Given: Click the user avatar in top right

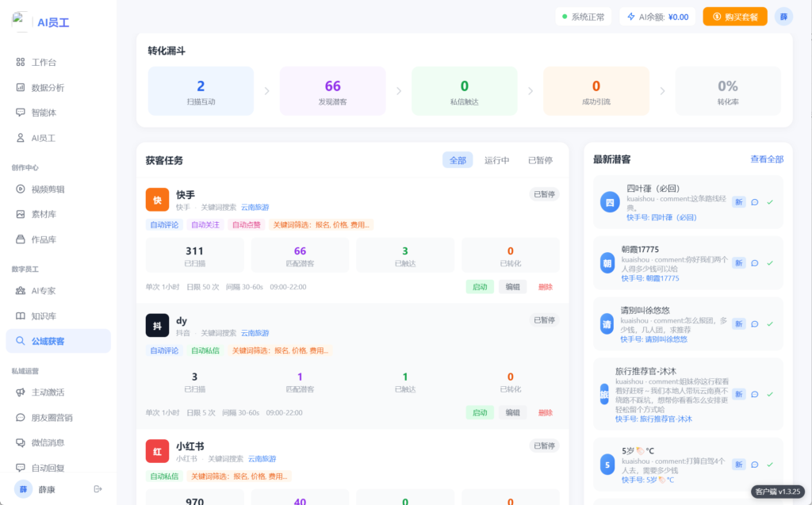Looking at the screenshot, I should [x=783, y=17].
